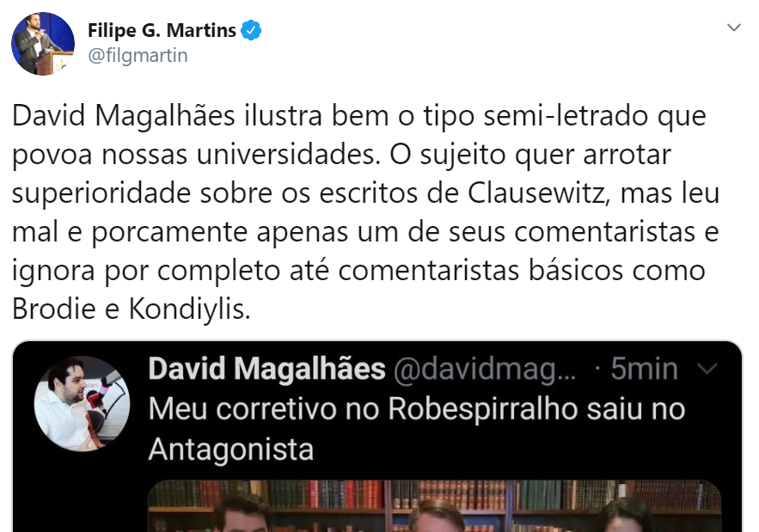
Task: Open David Magalhães name in quoted tweet
Action: [266, 369]
